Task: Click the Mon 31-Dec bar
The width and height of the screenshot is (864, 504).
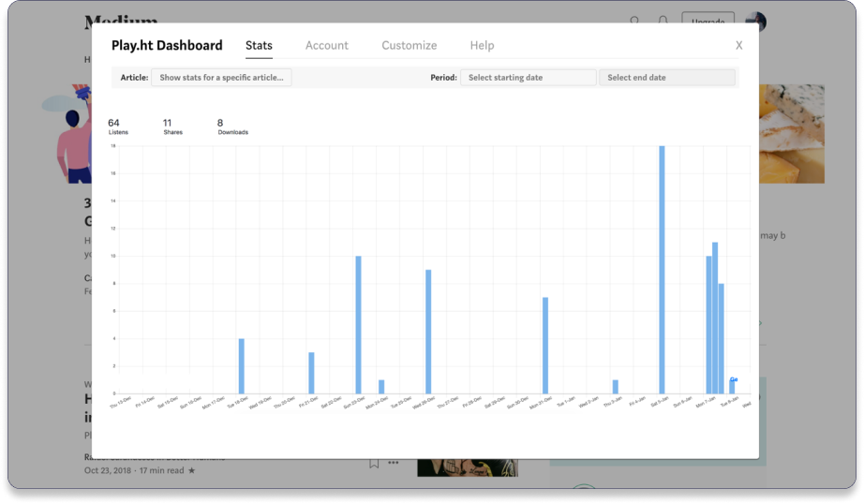Action: pyautogui.click(x=545, y=346)
